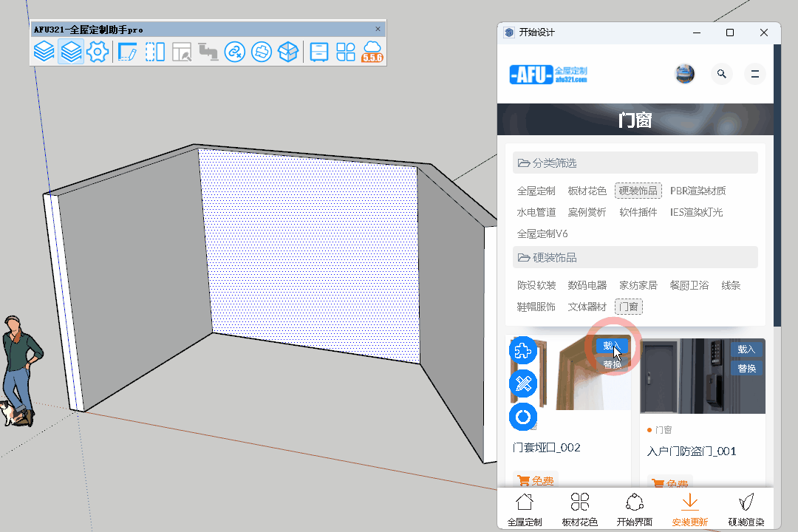Collapse the 分类筛选 filter section
Viewport: 798px width, 532px height.
(x=635, y=163)
